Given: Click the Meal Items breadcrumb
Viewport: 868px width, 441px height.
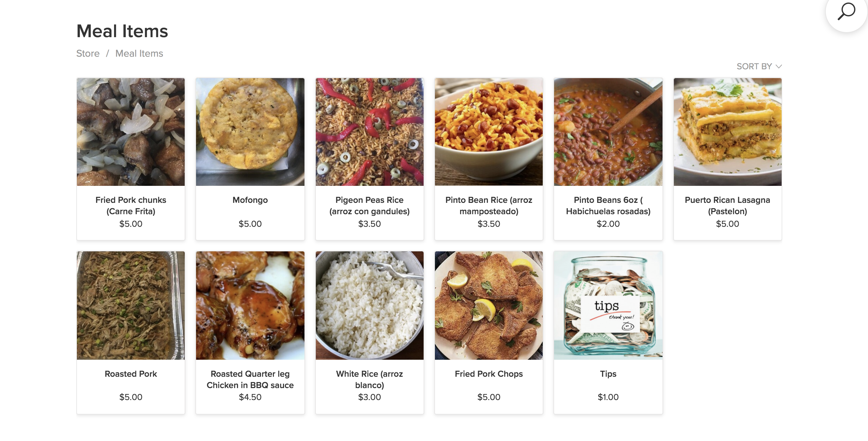Looking at the screenshot, I should coord(139,53).
